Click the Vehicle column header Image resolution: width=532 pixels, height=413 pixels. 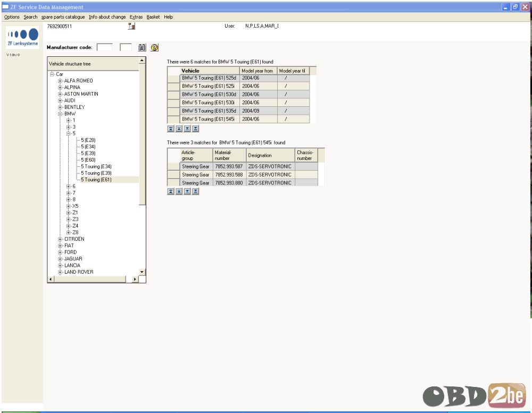pos(210,71)
